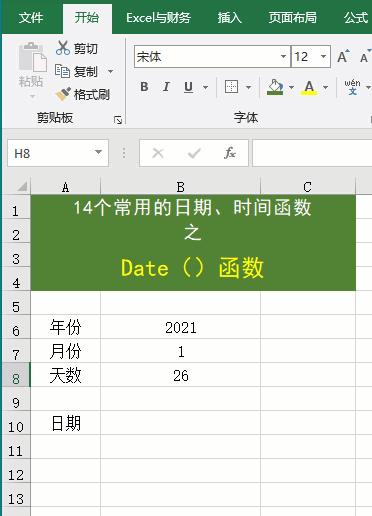The height and width of the screenshot is (516, 372).
Task: Select cell B7 with value 1
Action: pyautogui.click(x=180, y=351)
